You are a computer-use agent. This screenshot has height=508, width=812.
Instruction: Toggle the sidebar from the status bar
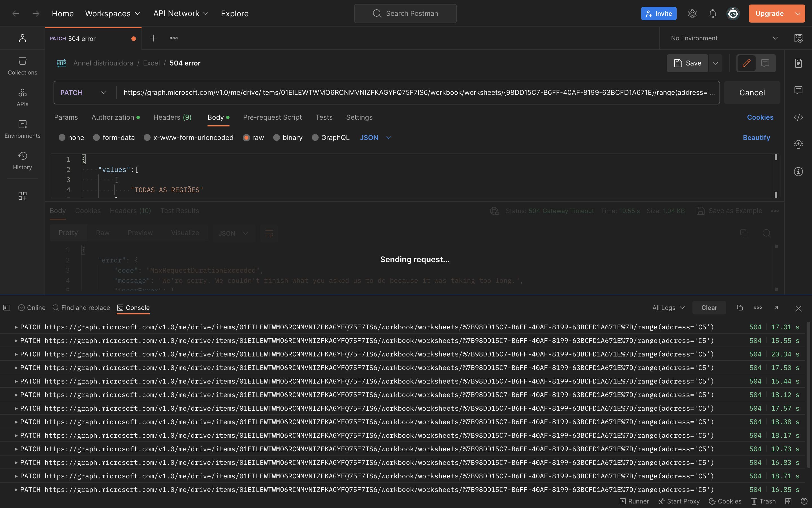click(7, 308)
